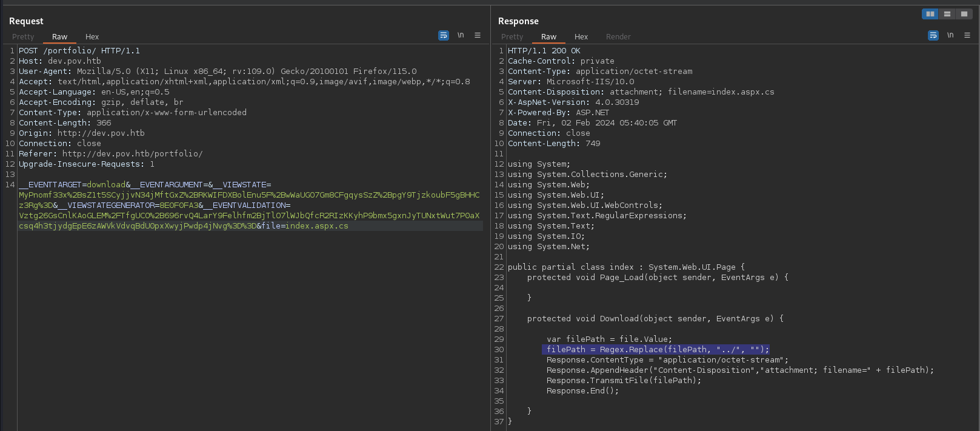This screenshot has height=431, width=980.
Task: Select the Hex tab in Response panel
Action: (581, 37)
